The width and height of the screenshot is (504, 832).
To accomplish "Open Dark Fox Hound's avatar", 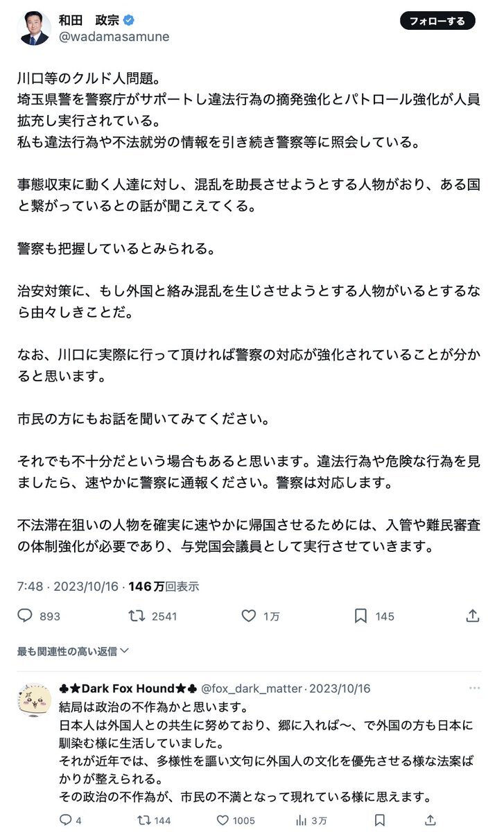I will [x=34, y=698].
